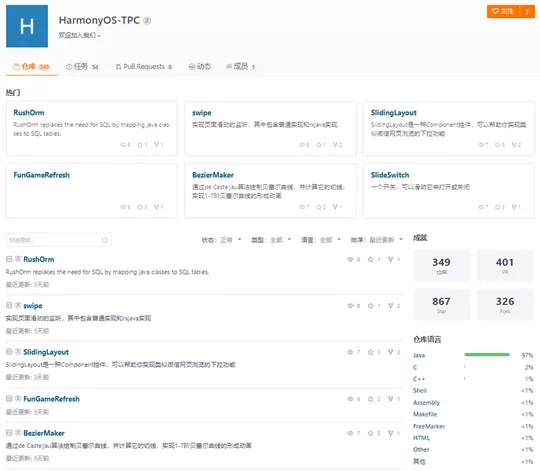Click fork icon in RushOrm list row
The width and height of the screenshot is (540, 471).
391,259
